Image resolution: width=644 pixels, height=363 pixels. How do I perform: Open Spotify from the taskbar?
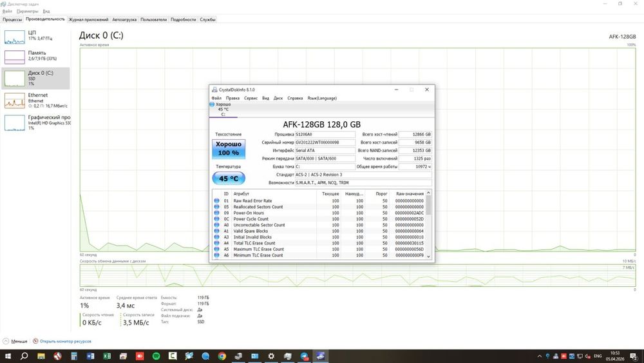tap(156, 356)
